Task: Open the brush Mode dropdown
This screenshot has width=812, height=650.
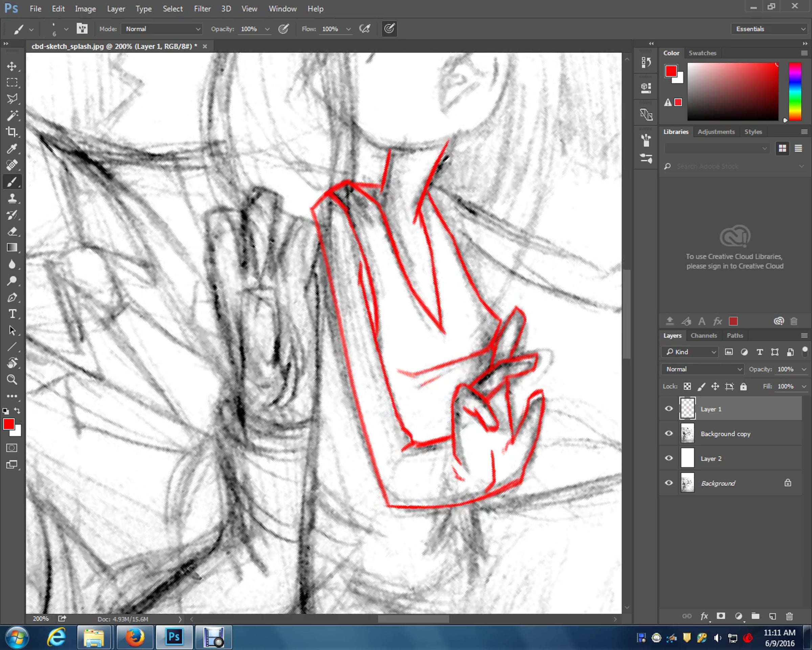Action: (x=162, y=29)
